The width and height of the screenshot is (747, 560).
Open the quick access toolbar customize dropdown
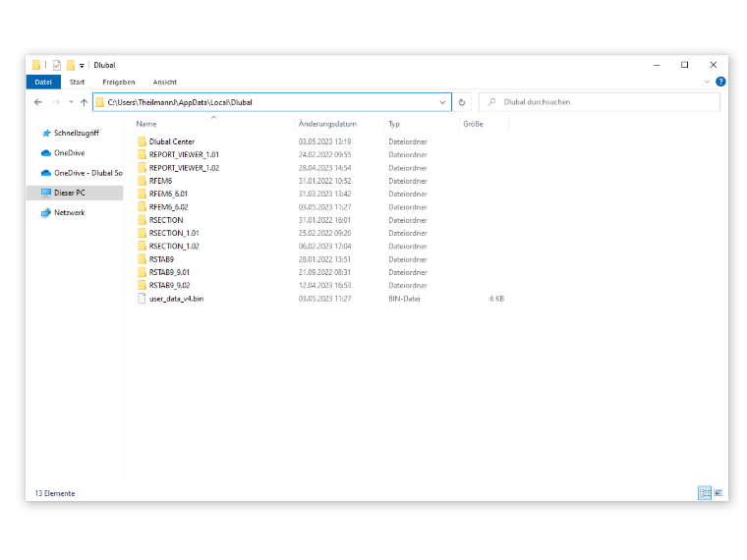[82, 65]
